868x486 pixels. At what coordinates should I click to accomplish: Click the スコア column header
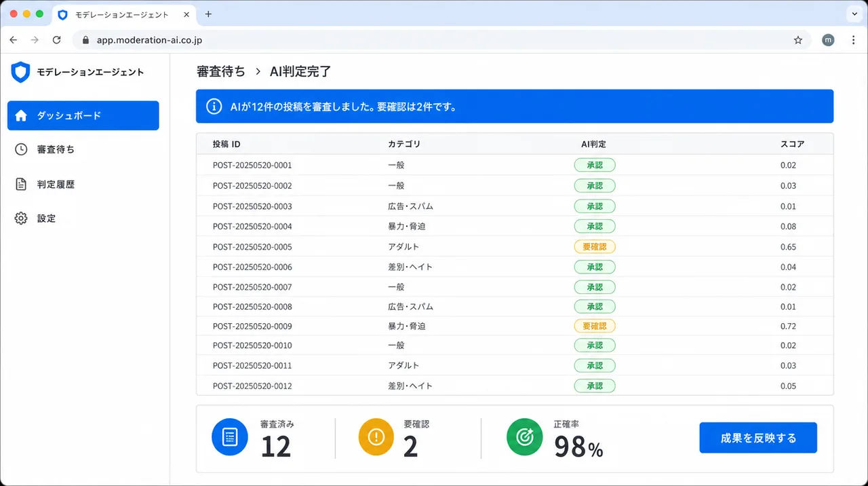[792, 144]
